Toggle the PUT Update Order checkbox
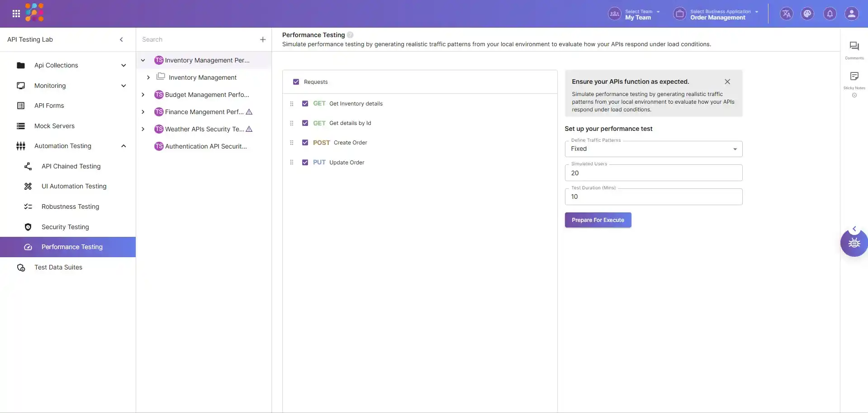 [x=305, y=163]
